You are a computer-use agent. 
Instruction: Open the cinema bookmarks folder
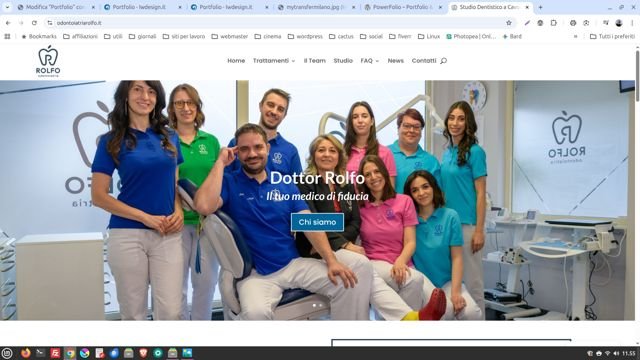268,36
